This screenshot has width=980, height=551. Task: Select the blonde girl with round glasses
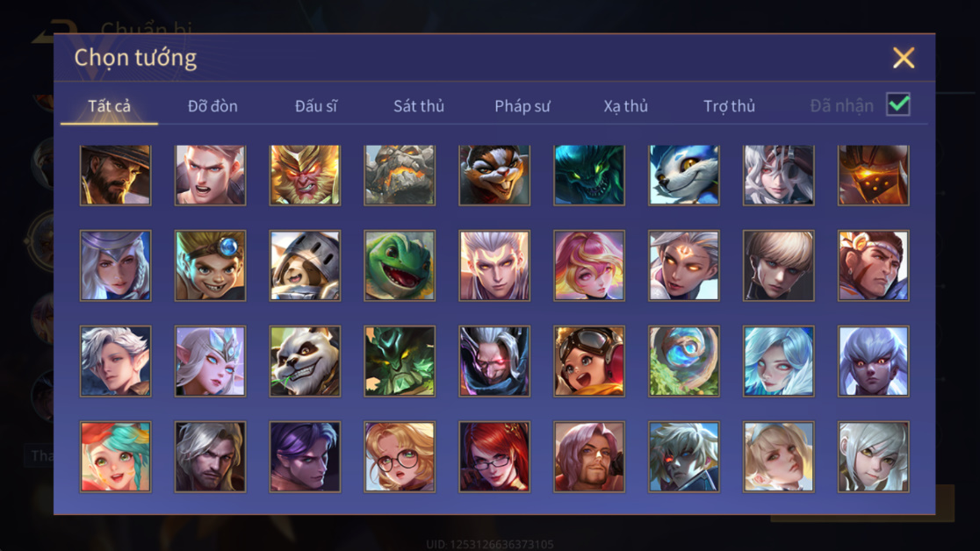[x=400, y=456]
